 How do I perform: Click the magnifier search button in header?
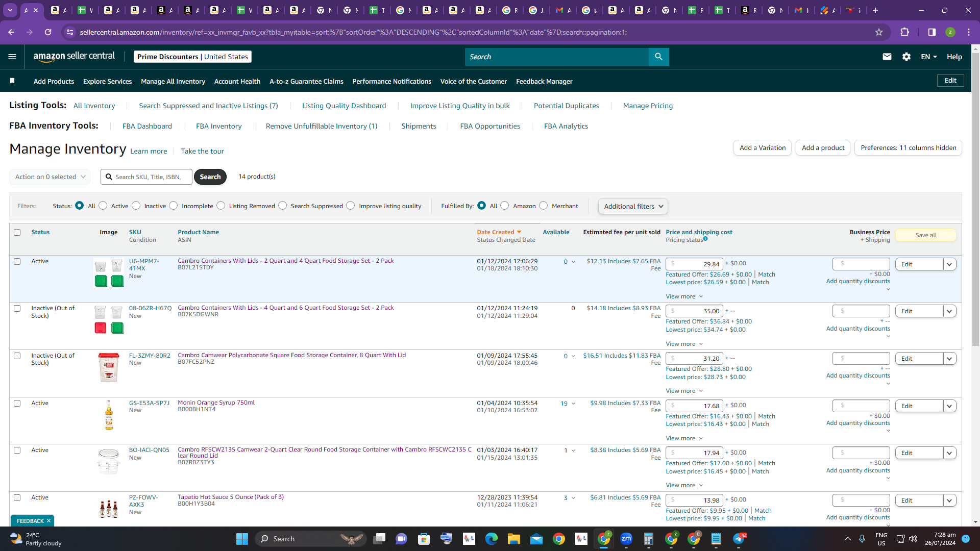[658, 57]
